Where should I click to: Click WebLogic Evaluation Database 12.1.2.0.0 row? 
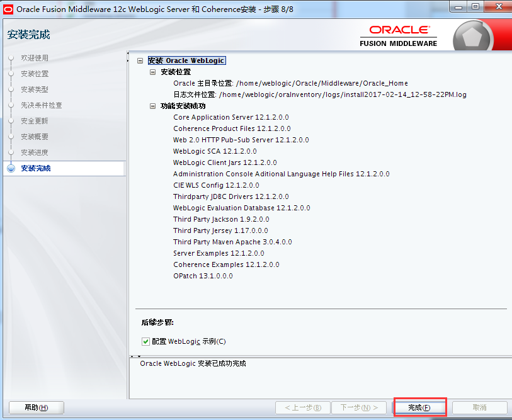point(242,208)
